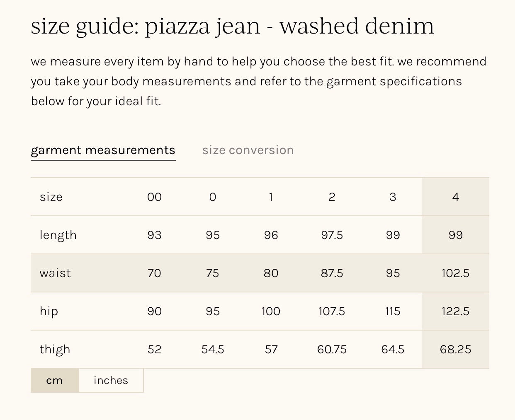Image resolution: width=515 pixels, height=420 pixels.
Task: Click waist value 102.5 for size 4
Action: pos(455,273)
